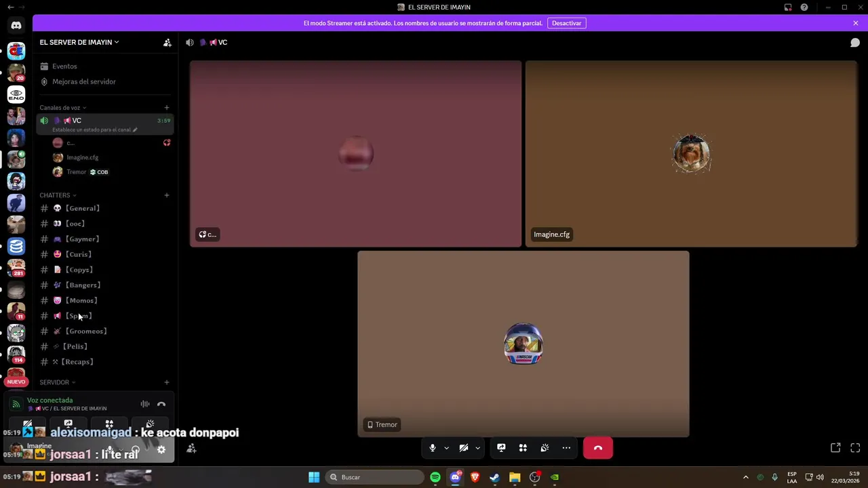Open the help icon in title bar
This screenshot has height=488, width=868.
tap(804, 7)
